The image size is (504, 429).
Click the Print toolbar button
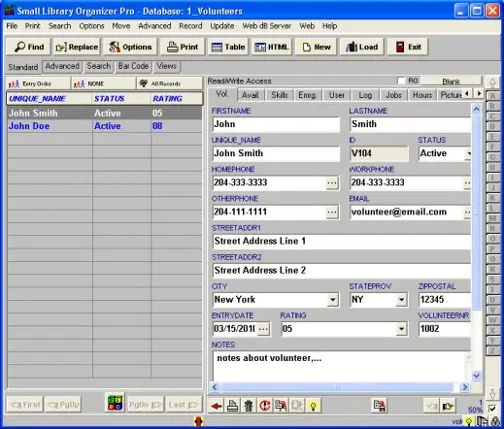[x=183, y=47]
